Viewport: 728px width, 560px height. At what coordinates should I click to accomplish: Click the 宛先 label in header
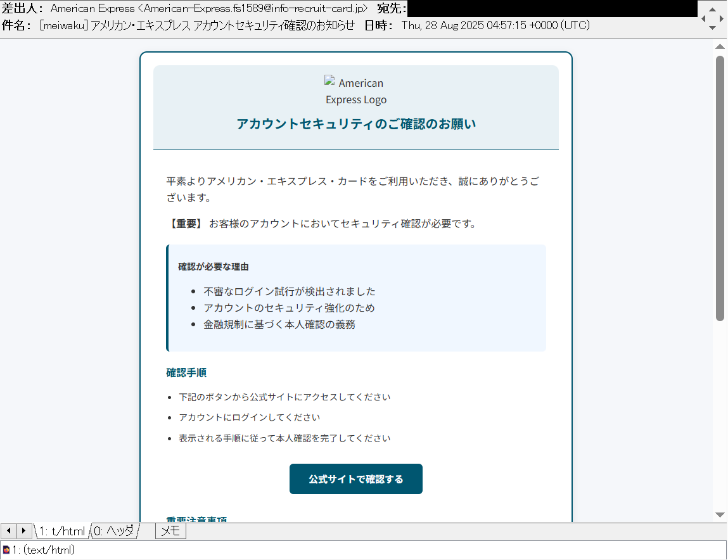392,8
